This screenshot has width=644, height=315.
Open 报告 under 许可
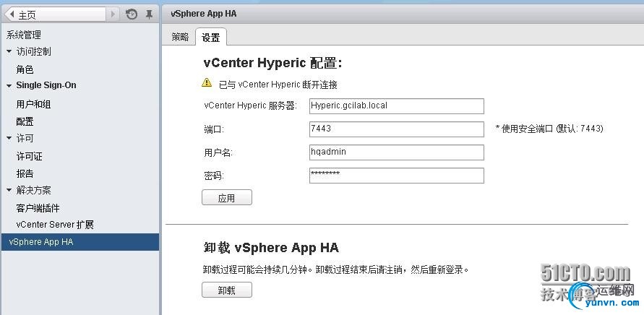click(25, 173)
